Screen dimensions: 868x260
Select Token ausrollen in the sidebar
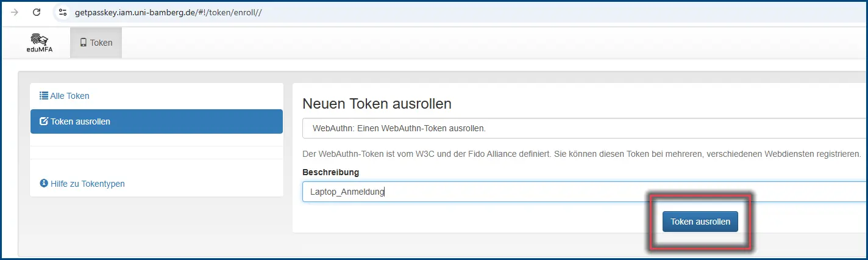[157, 121]
